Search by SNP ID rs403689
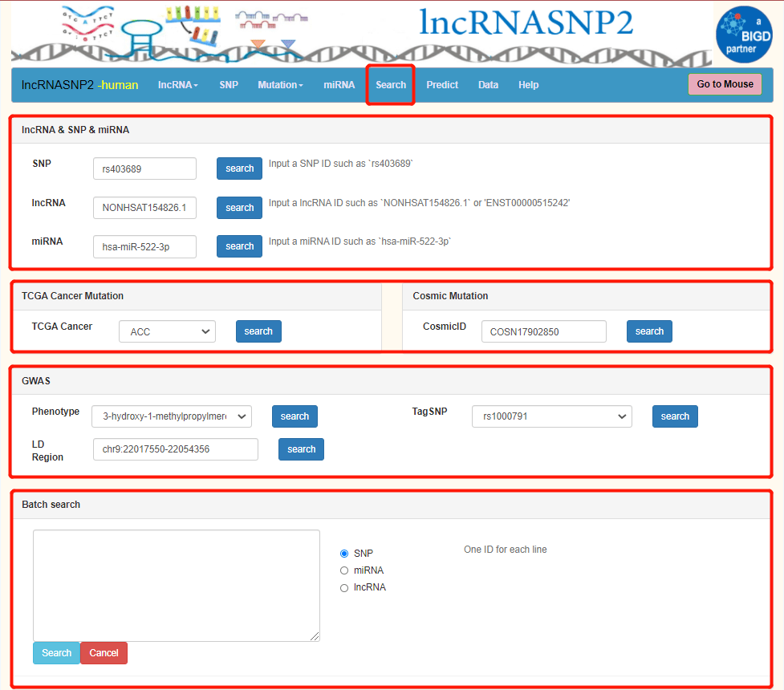Viewport: 784px width, 690px height. pyautogui.click(x=239, y=168)
